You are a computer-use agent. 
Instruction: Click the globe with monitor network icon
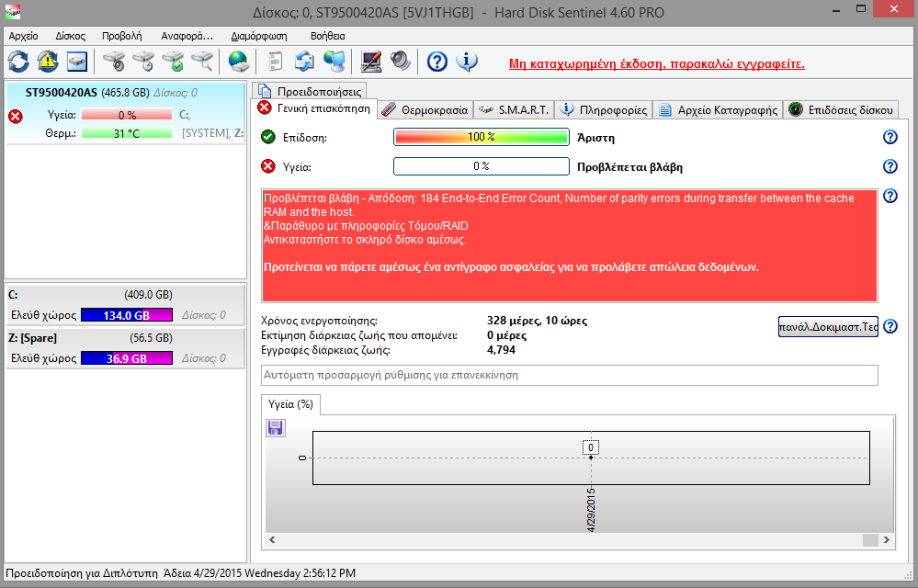(334, 62)
